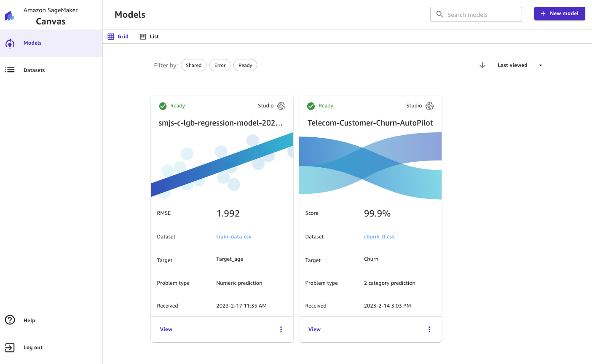Viewport: 592px width, 364px height.
Task: Click the Last viewed sort label
Action: click(512, 65)
